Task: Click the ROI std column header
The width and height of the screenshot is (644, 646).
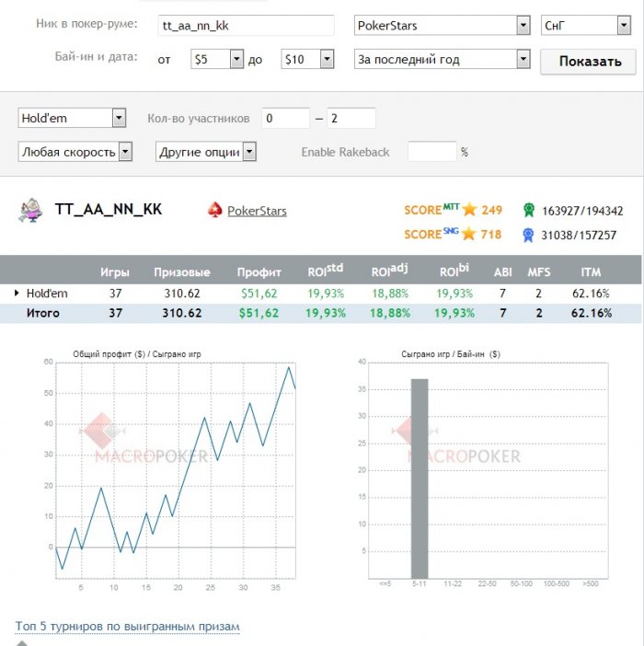Action: pos(326,271)
